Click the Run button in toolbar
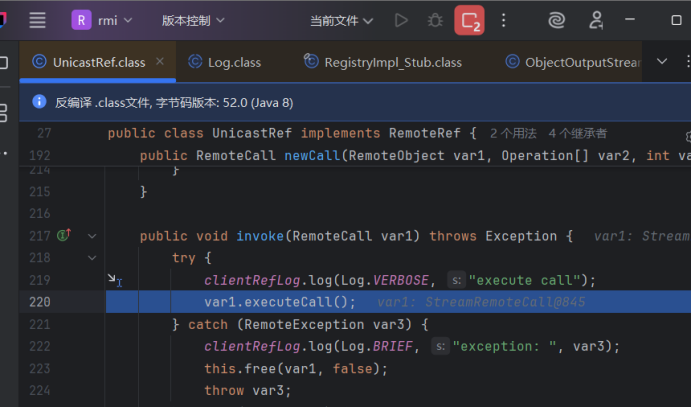Viewport: 692px width, 407px height. click(401, 20)
